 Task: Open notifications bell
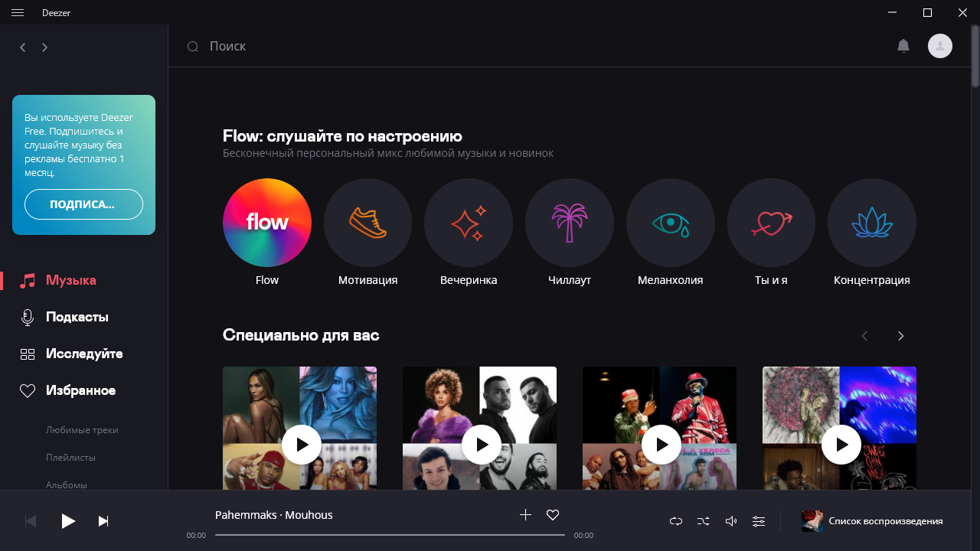903,46
